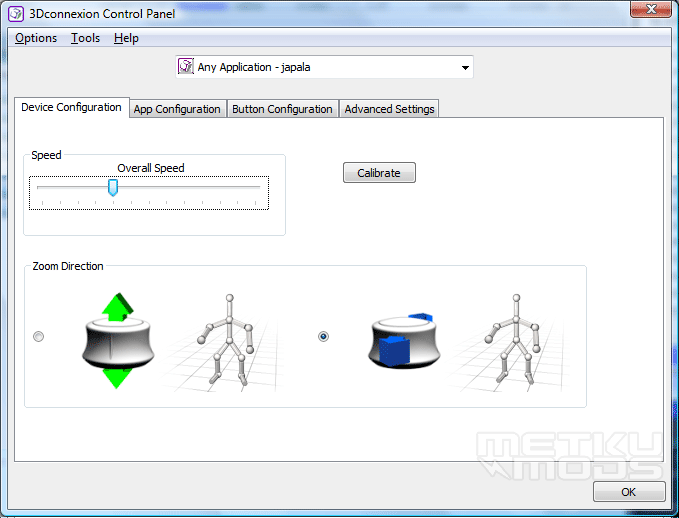
Task: Click the dropdown arrow of application selector
Action: click(465, 68)
